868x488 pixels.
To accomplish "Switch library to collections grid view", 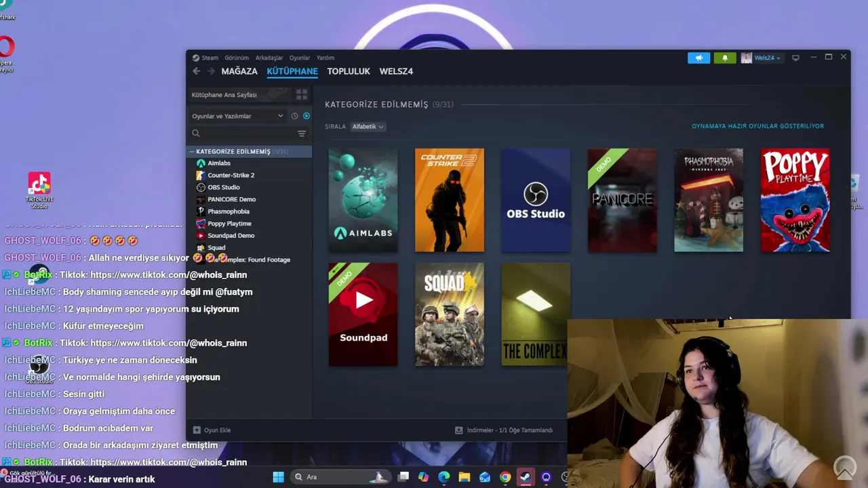I will (302, 95).
